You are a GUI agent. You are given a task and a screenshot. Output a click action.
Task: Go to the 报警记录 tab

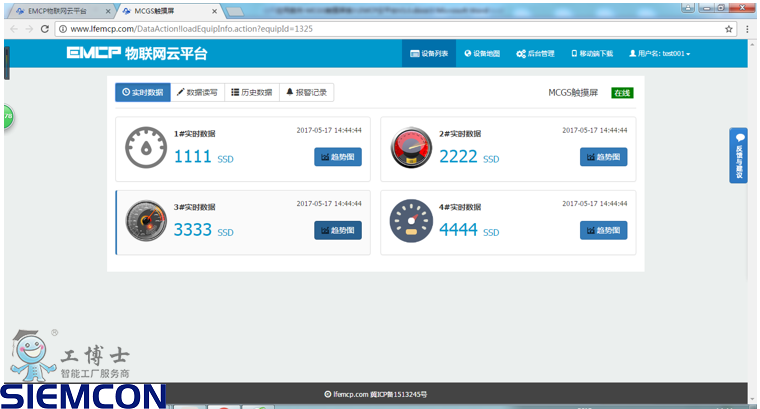point(306,92)
